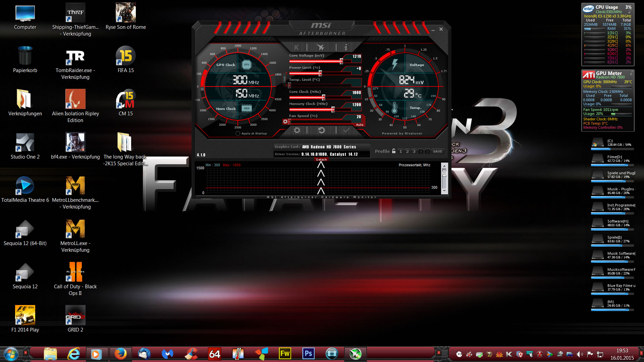This screenshot has height=362, width=644.
Task: Click the hardware monitor scrollbar up arrow
Action: (444, 166)
